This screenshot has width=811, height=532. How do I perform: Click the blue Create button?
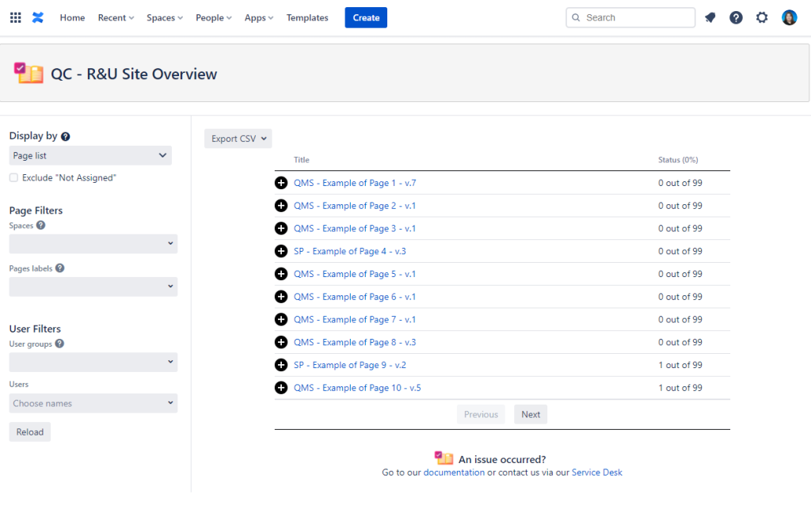pos(366,17)
